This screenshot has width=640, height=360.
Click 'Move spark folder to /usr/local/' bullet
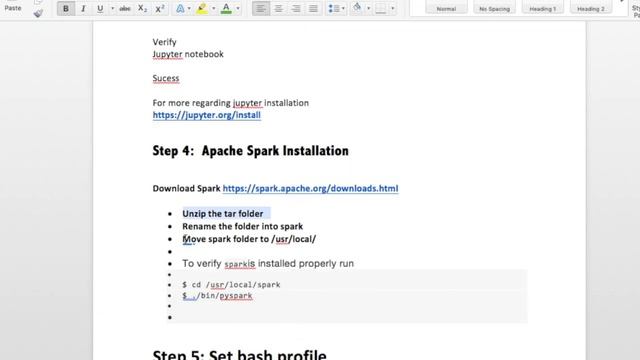click(249, 239)
